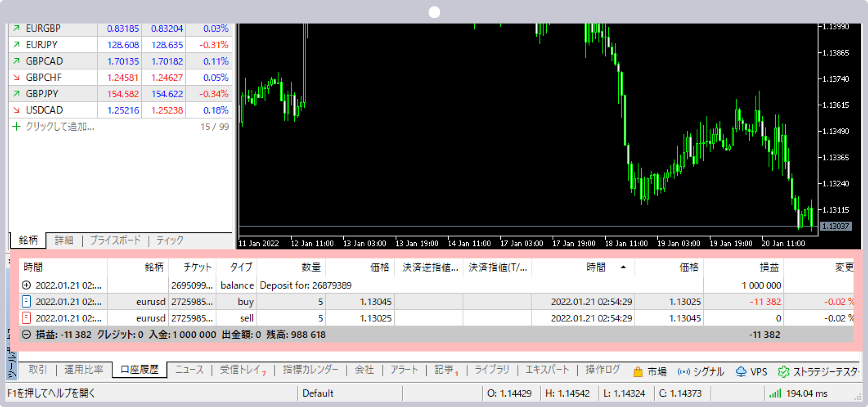Open the 指標カレンダー tab
The width and height of the screenshot is (868, 407).
tap(311, 370)
